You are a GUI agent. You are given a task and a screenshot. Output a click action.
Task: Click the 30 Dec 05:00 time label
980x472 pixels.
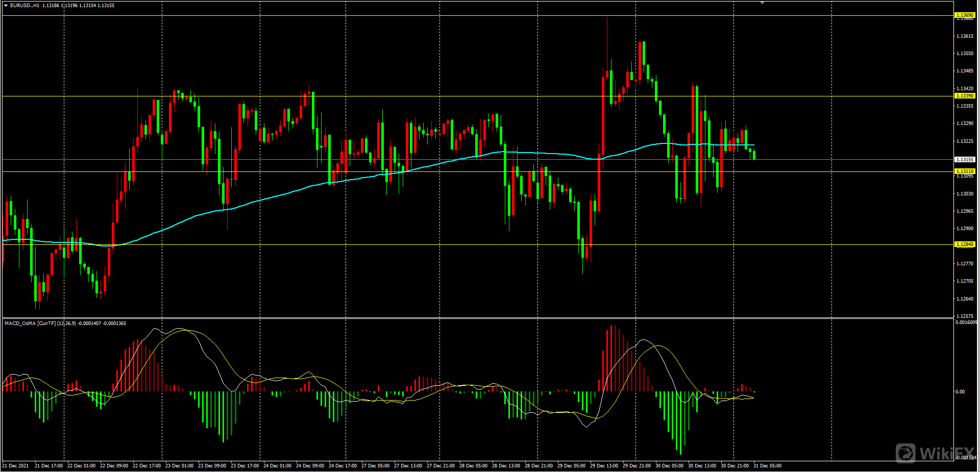[x=669, y=466]
